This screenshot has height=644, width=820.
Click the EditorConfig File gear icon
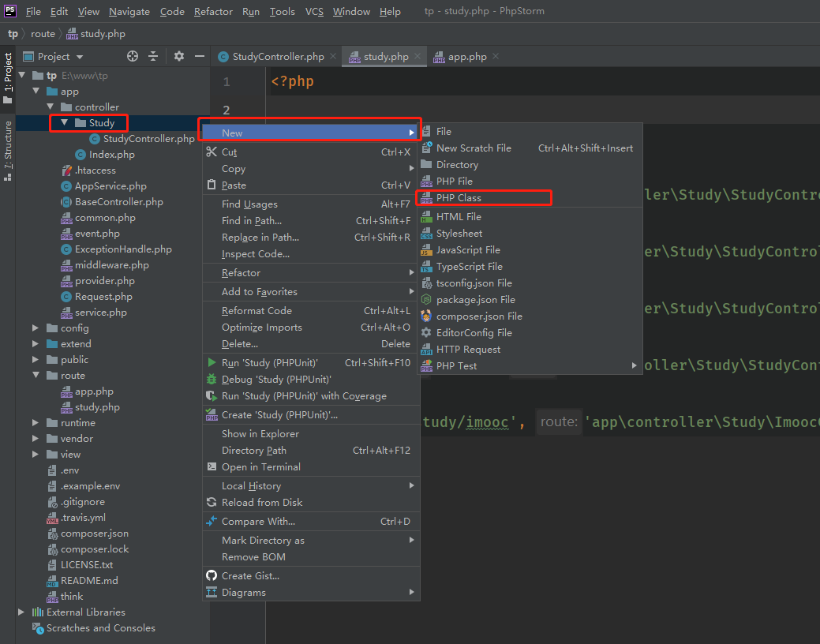coord(427,333)
